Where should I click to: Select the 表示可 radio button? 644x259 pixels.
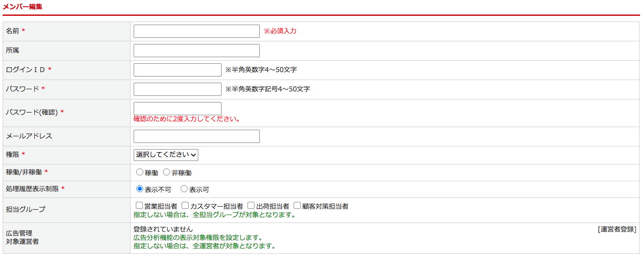point(184,189)
